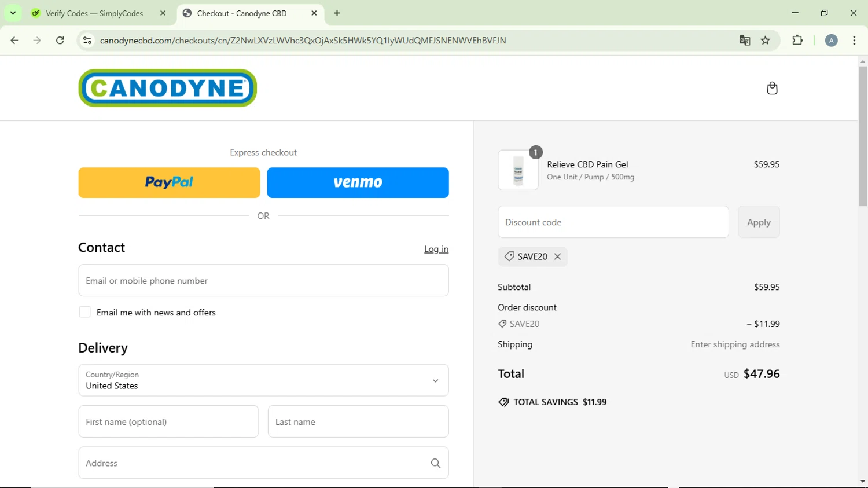The image size is (868, 488).
Task: Go forward to next page
Action: click(37, 41)
